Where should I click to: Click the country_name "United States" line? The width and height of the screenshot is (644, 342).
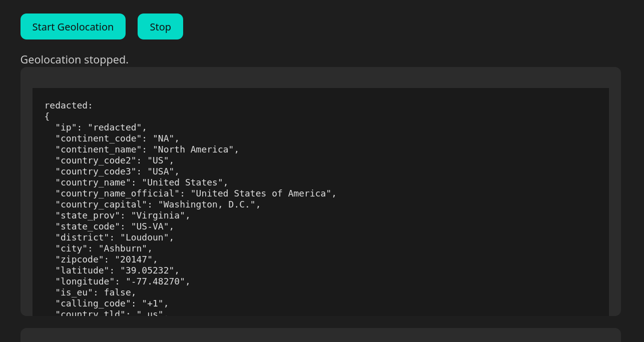coord(142,182)
